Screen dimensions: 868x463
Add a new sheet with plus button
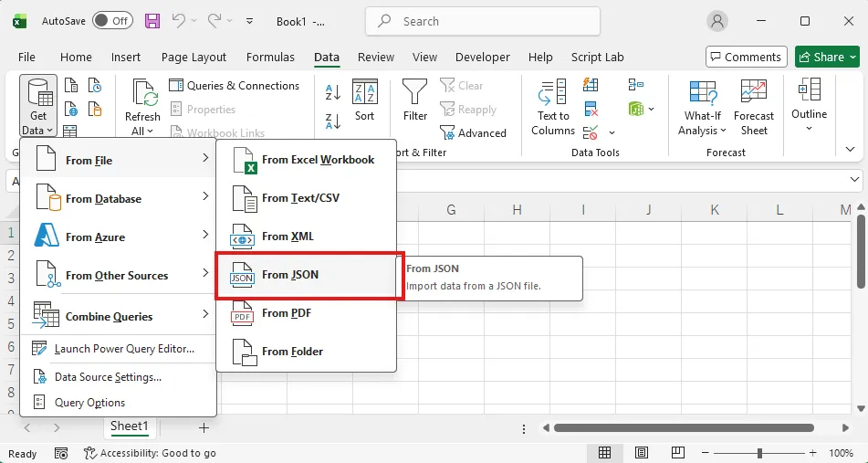coord(204,427)
